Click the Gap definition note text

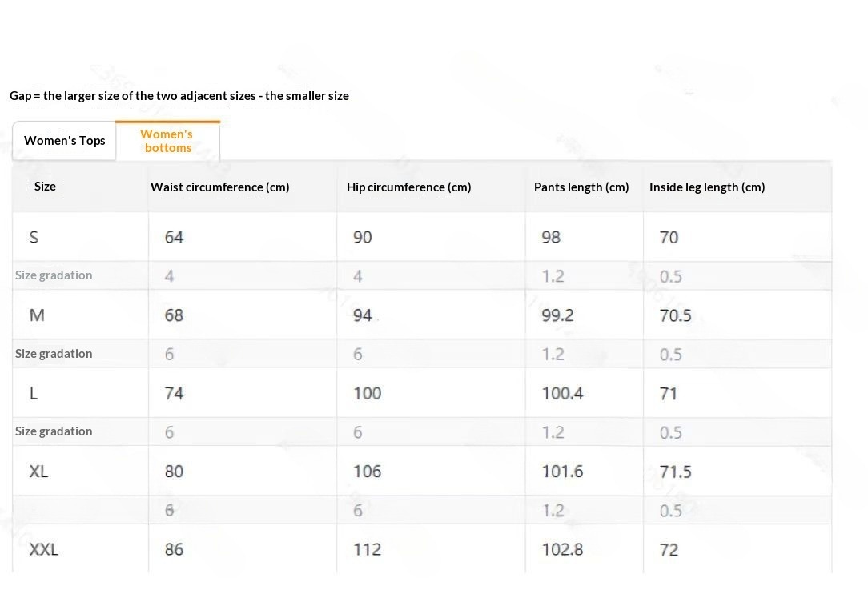[179, 96]
